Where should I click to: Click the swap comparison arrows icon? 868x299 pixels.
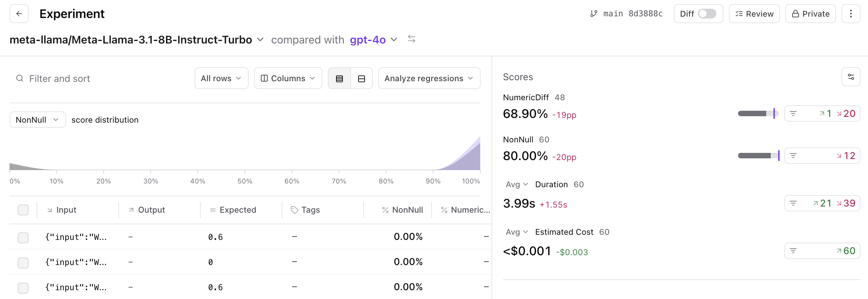(412, 39)
